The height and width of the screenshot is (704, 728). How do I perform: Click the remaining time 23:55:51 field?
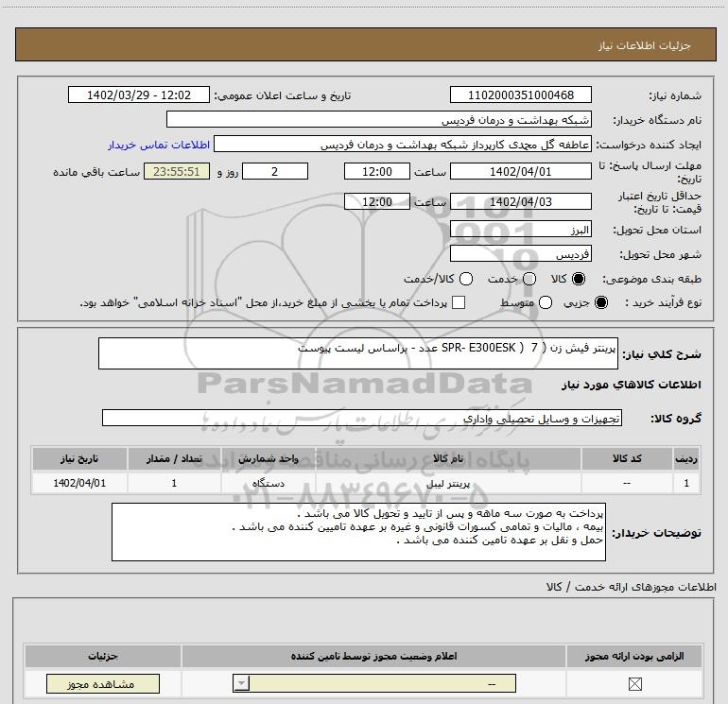(177, 171)
